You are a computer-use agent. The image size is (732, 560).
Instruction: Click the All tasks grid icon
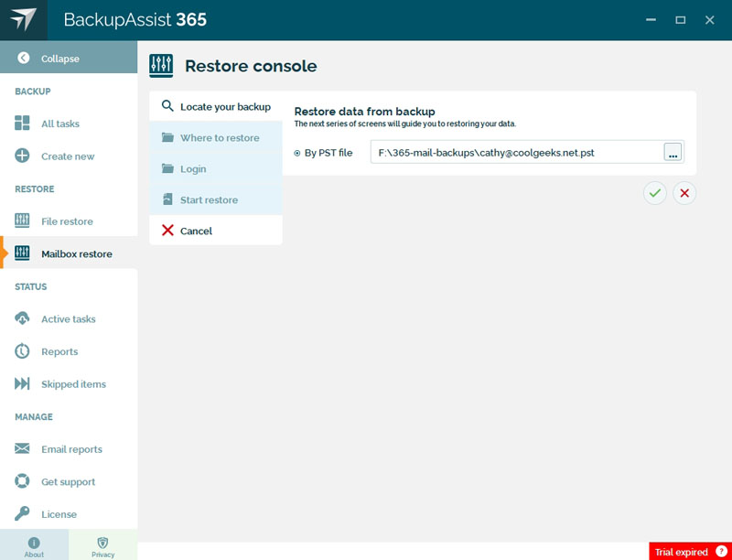tap(22, 124)
